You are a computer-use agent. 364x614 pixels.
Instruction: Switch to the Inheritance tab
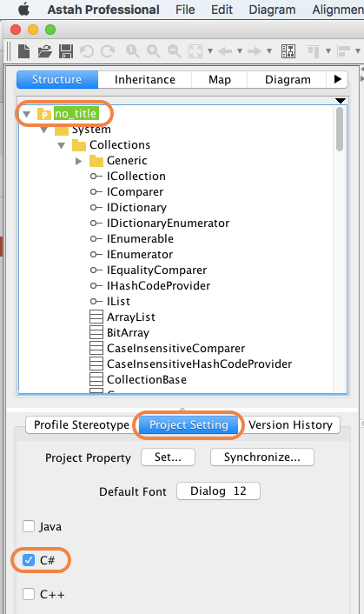point(145,79)
